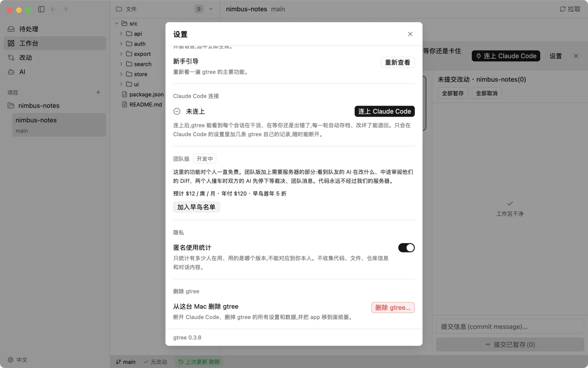Viewport: 588px width, 368px height.
Task: Click the 拉取 refresh icon
Action: click(562, 9)
